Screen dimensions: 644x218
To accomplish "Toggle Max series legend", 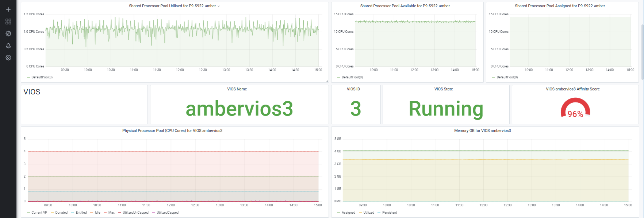I will click(x=111, y=213).
